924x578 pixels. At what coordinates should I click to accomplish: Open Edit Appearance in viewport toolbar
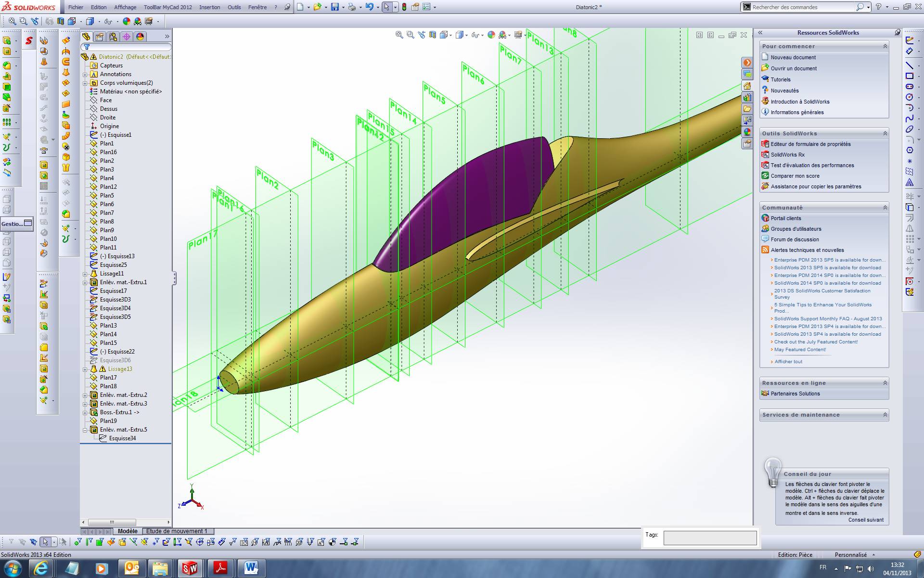(491, 35)
